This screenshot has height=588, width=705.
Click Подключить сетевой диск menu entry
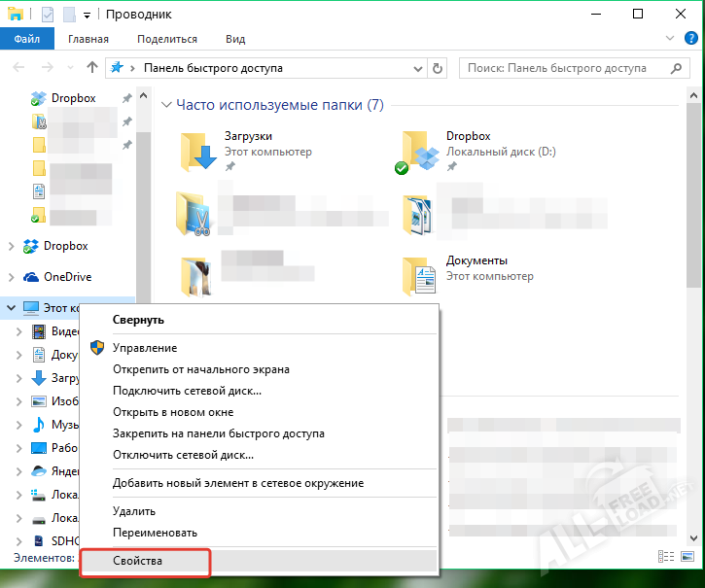[x=187, y=391]
